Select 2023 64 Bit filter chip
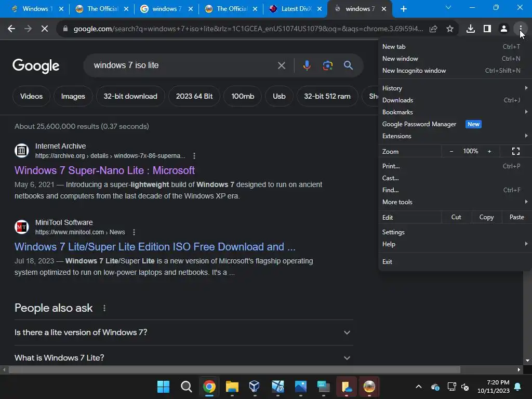 pyautogui.click(x=194, y=96)
